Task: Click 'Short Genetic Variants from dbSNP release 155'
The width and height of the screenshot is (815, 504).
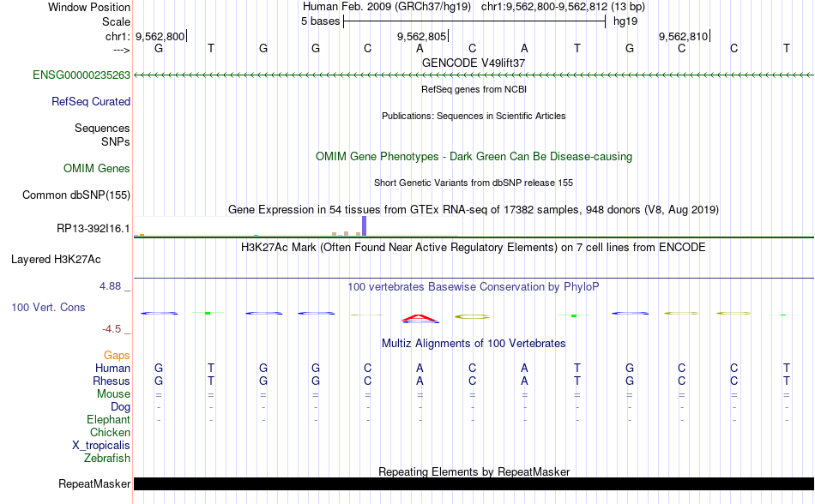Action: tap(474, 183)
